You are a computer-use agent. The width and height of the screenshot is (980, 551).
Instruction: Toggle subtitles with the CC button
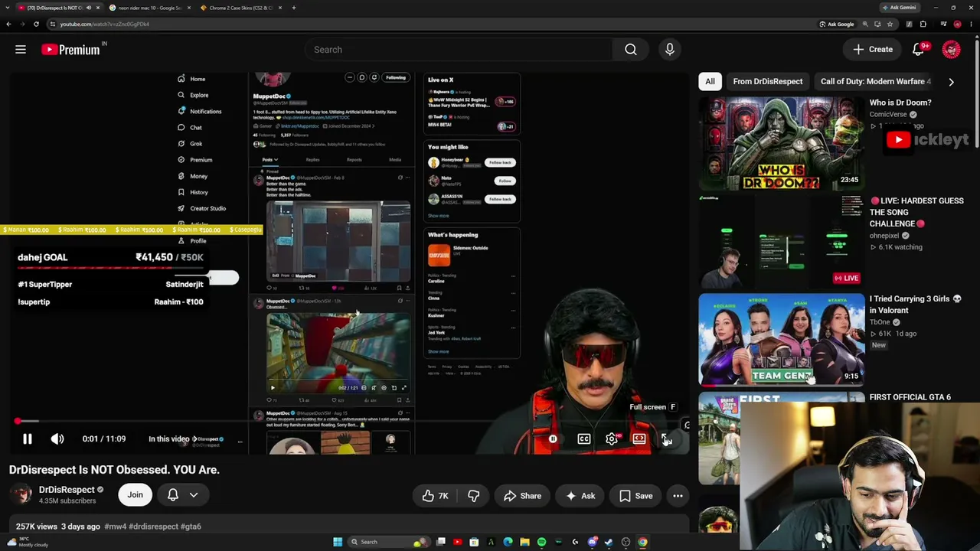click(584, 439)
